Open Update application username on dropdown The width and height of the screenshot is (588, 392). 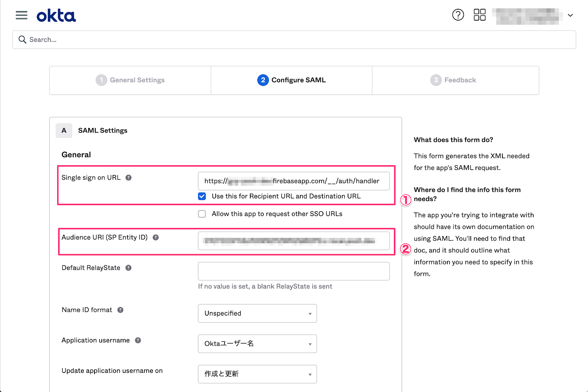pos(257,374)
